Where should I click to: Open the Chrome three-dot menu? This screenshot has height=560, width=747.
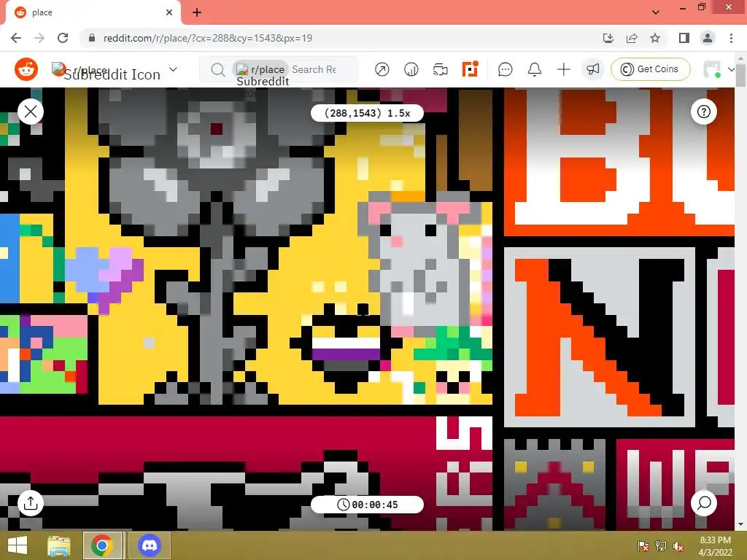coord(731,38)
